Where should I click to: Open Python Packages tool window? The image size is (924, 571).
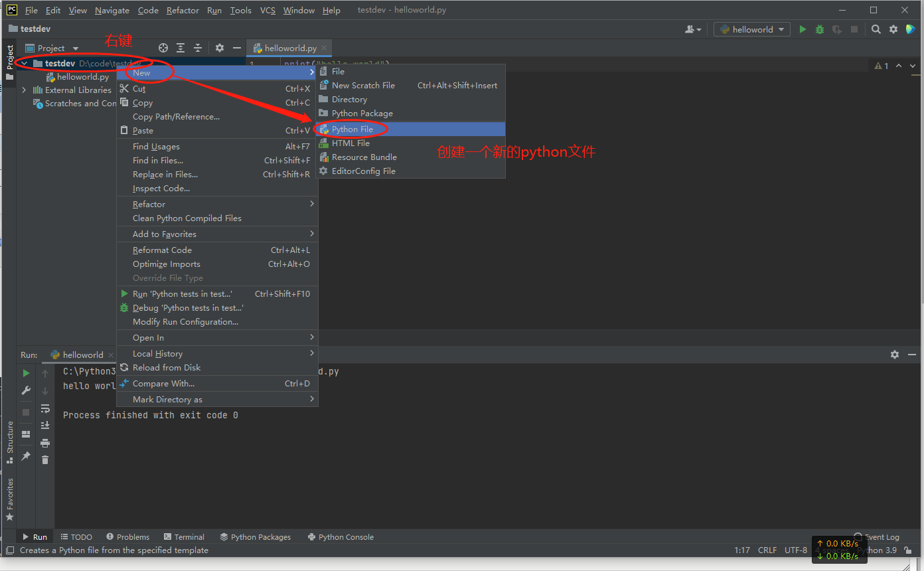coord(256,536)
